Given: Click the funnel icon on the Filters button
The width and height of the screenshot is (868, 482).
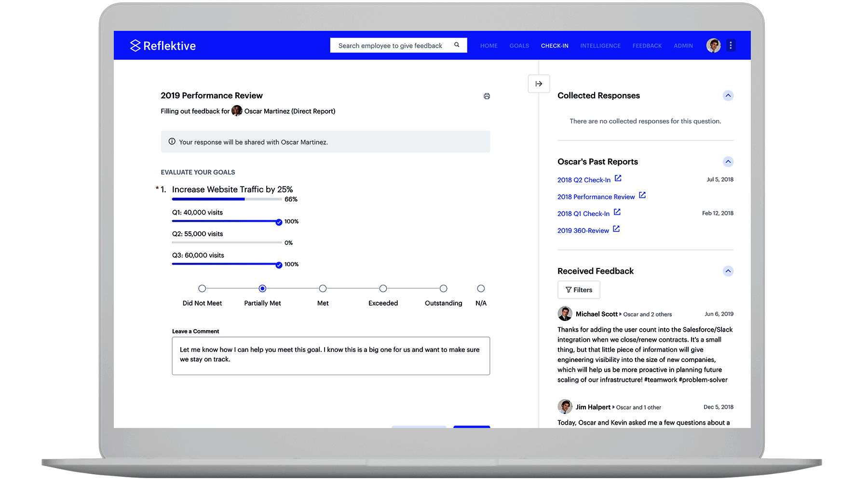Looking at the screenshot, I should coord(568,290).
